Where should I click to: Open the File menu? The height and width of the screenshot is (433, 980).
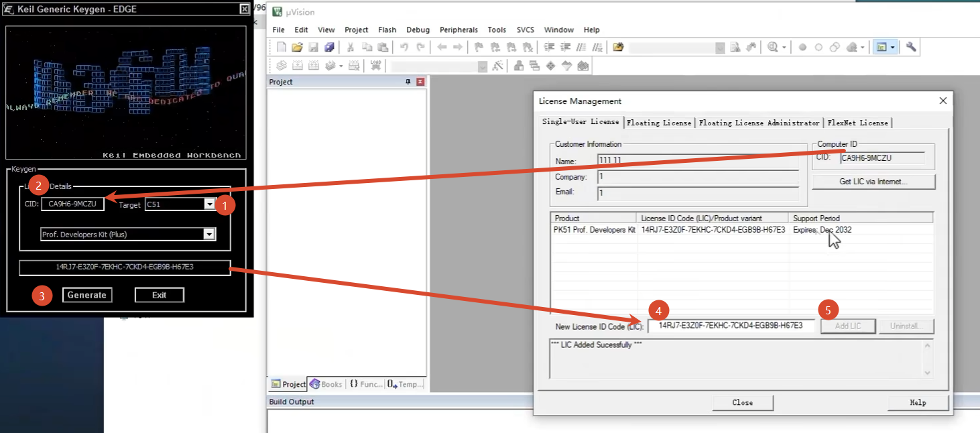tap(279, 29)
